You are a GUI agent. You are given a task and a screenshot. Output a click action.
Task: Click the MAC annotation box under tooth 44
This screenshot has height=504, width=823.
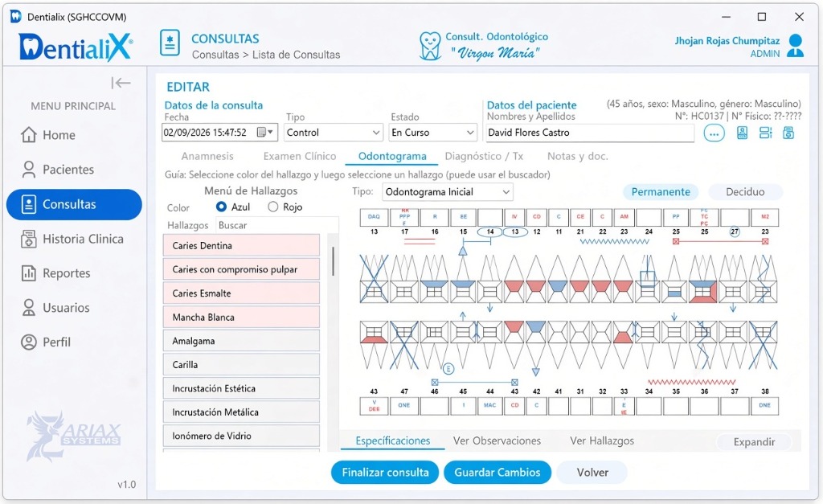489,405
